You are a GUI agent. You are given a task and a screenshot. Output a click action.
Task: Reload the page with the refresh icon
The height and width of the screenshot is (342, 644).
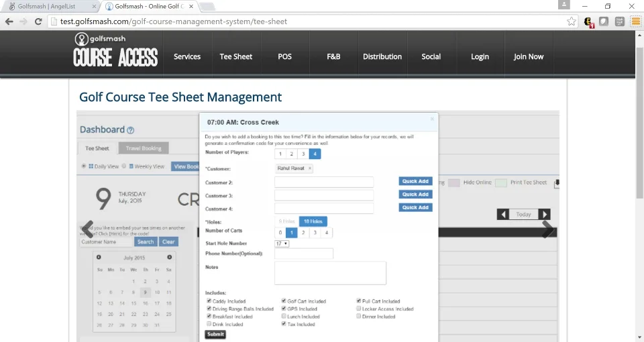(38, 21)
